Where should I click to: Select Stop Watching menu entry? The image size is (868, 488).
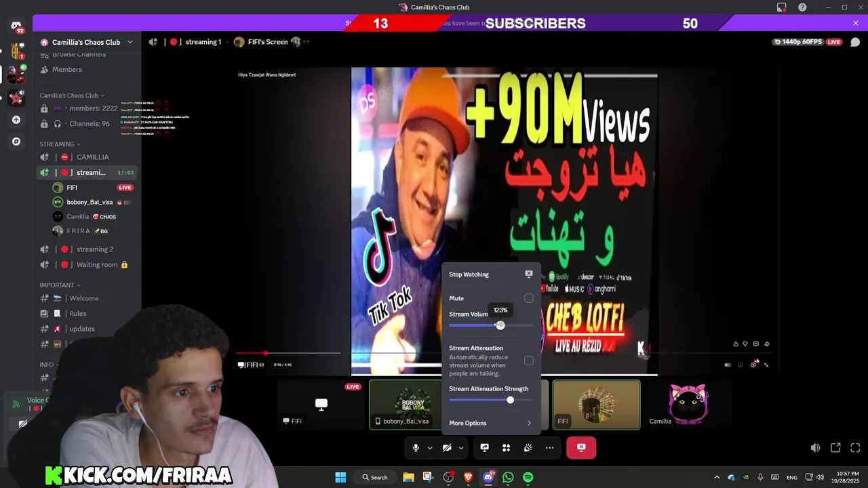click(x=491, y=274)
